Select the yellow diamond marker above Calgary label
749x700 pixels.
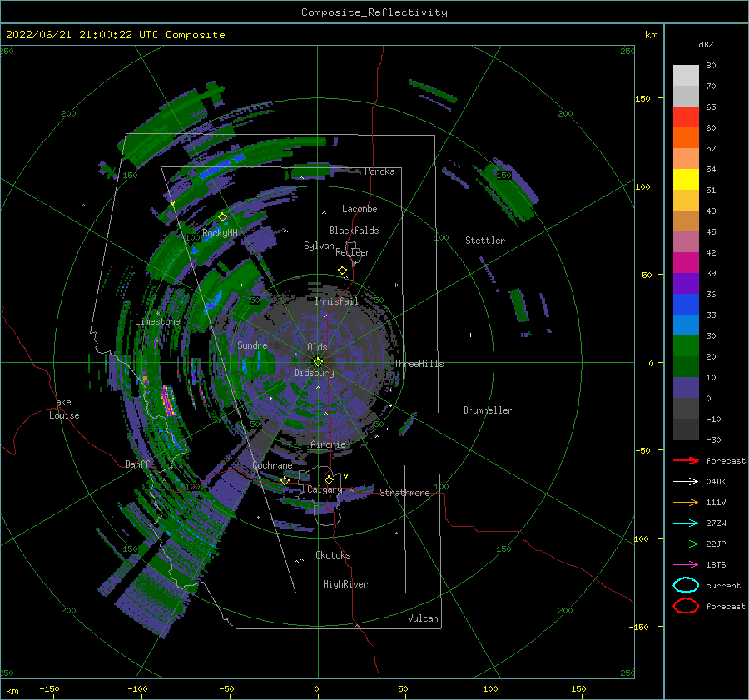point(329,479)
